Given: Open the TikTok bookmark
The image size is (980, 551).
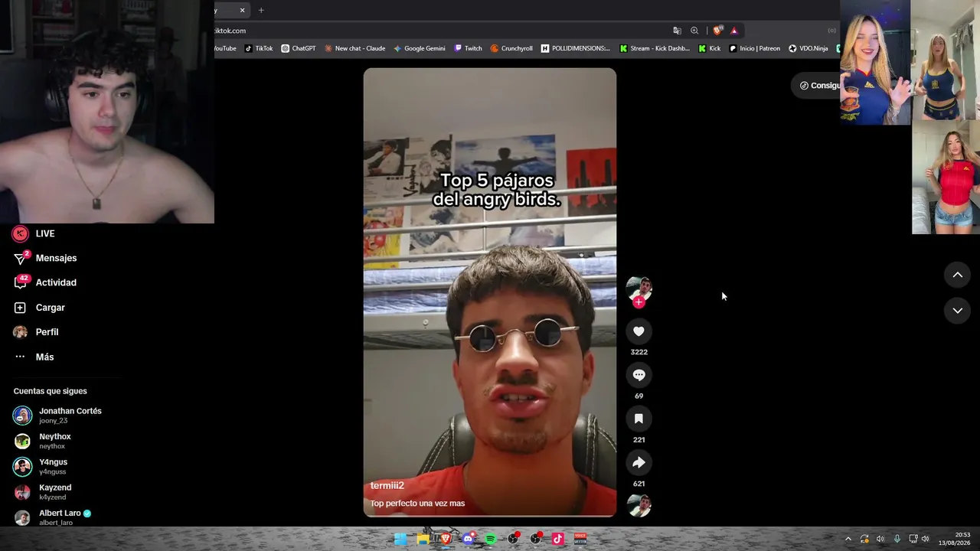Looking at the screenshot, I should pyautogui.click(x=259, y=48).
